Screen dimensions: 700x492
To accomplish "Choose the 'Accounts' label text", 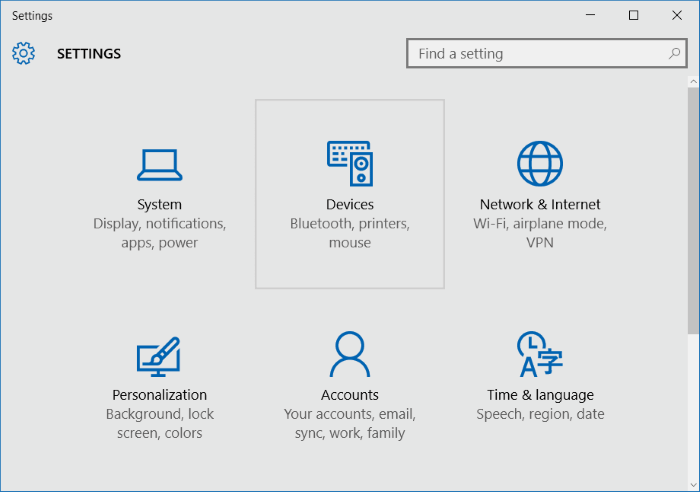I will pos(350,395).
